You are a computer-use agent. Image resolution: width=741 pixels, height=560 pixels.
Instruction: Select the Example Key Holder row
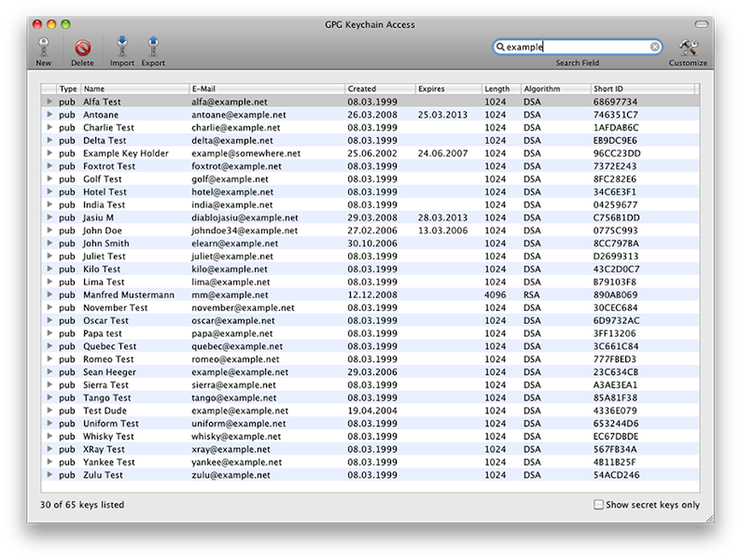pos(280,153)
